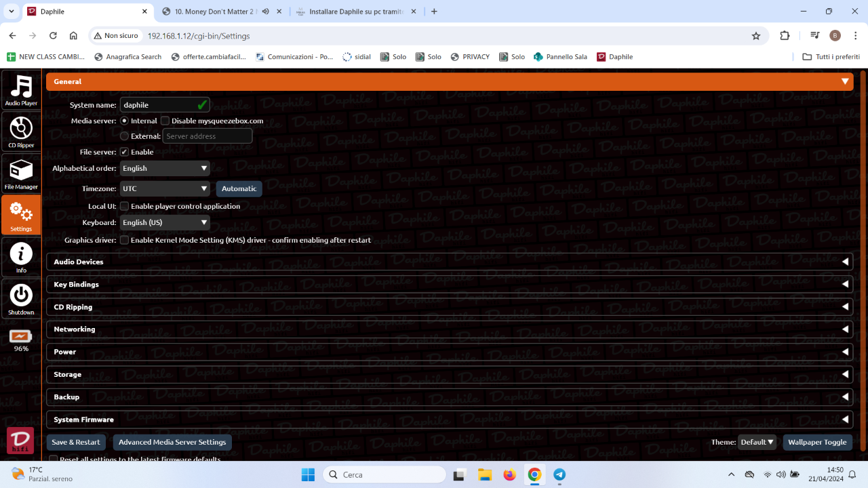Open the tab search chevron

11,12
